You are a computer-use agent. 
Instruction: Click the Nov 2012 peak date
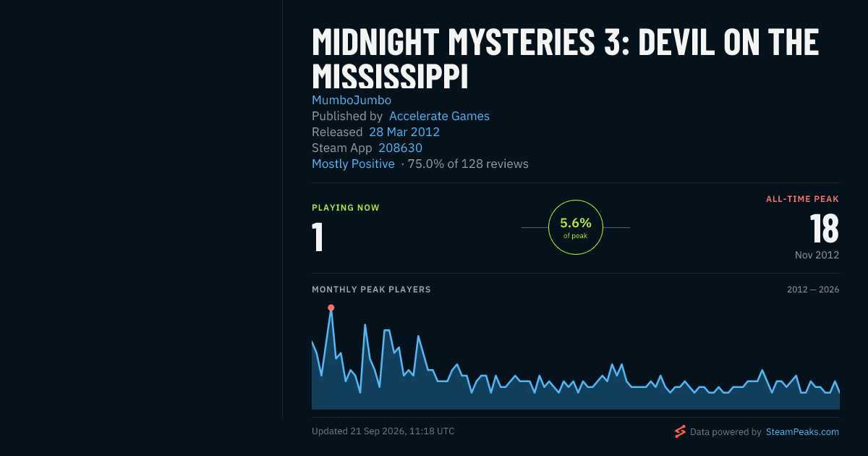(x=817, y=255)
